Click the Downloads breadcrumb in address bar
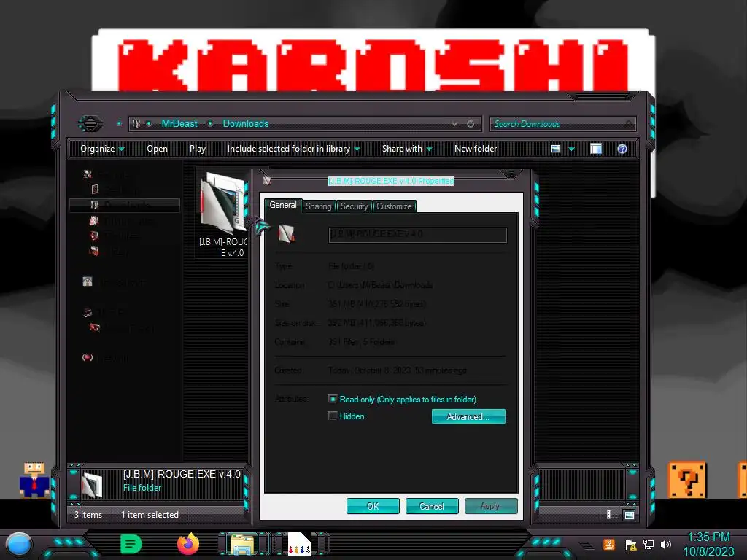747x560 pixels. tap(246, 123)
